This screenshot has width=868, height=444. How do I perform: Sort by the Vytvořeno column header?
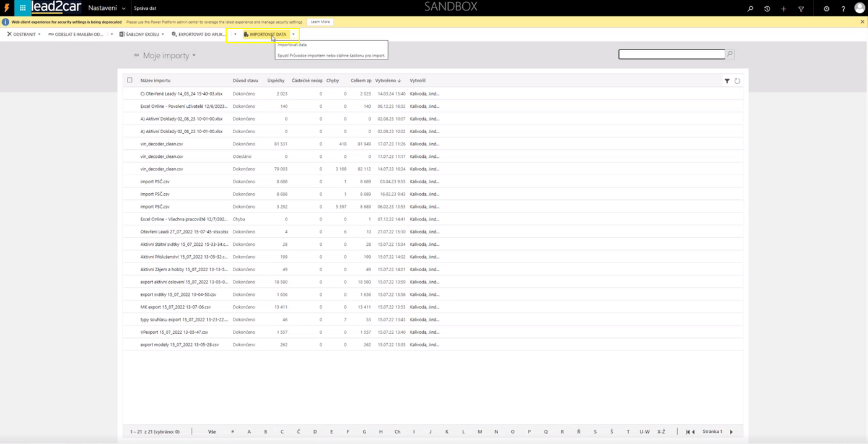point(387,81)
